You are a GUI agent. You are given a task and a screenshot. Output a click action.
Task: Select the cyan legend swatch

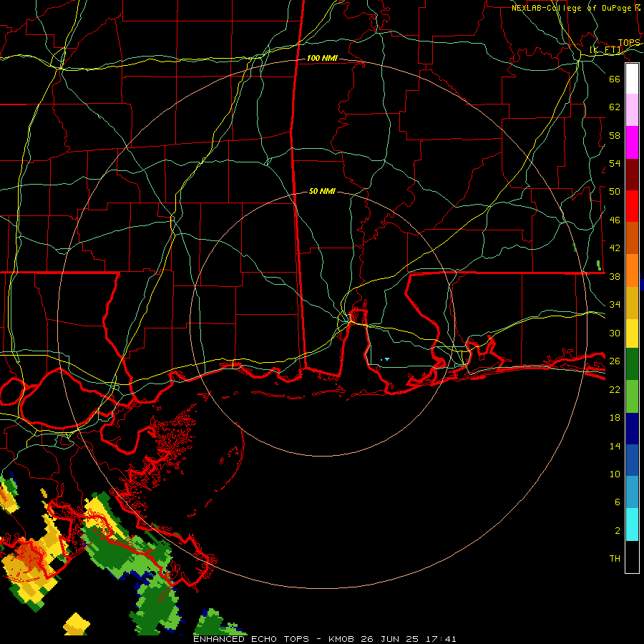coord(632,525)
